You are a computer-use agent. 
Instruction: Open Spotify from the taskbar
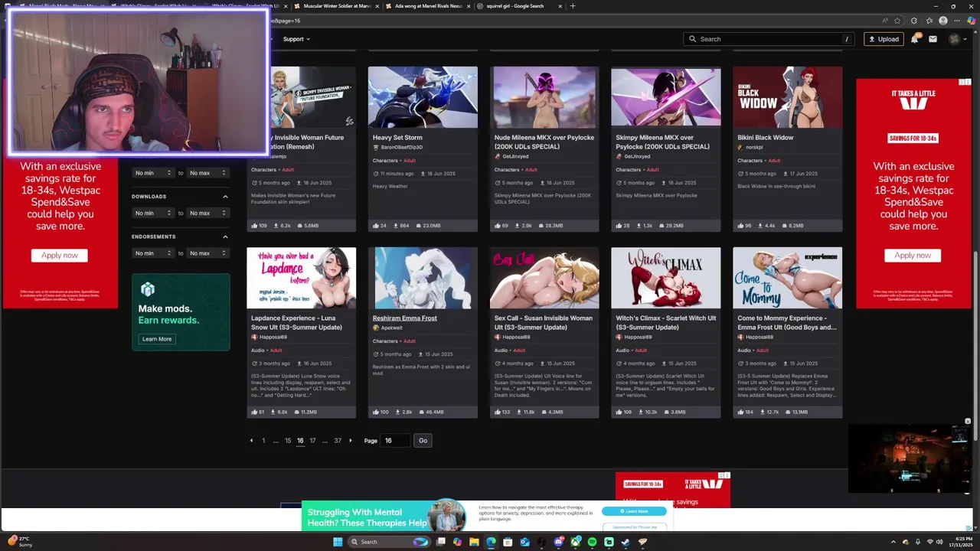(x=592, y=542)
